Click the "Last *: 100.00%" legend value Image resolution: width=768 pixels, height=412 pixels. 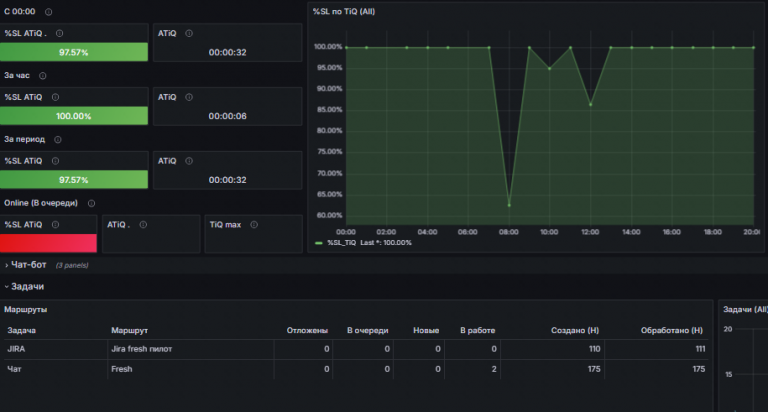pyautogui.click(x=386, y=242)
